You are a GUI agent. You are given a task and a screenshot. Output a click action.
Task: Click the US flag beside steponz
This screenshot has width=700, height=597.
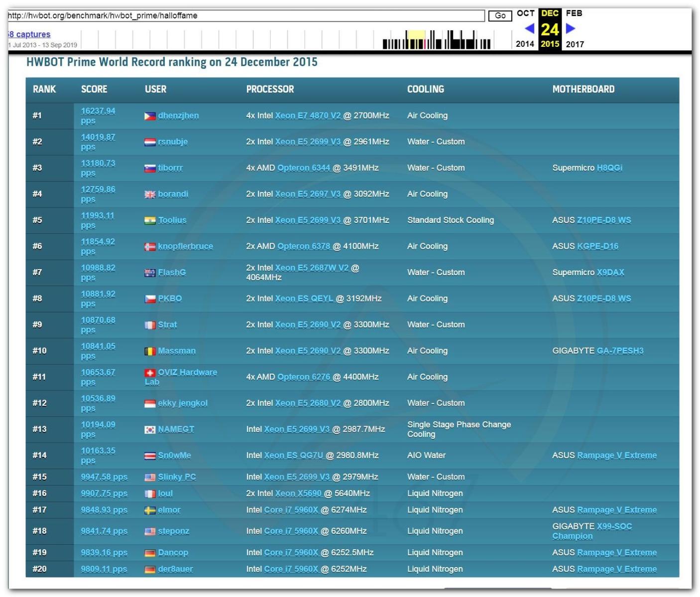tap(150, 531)
